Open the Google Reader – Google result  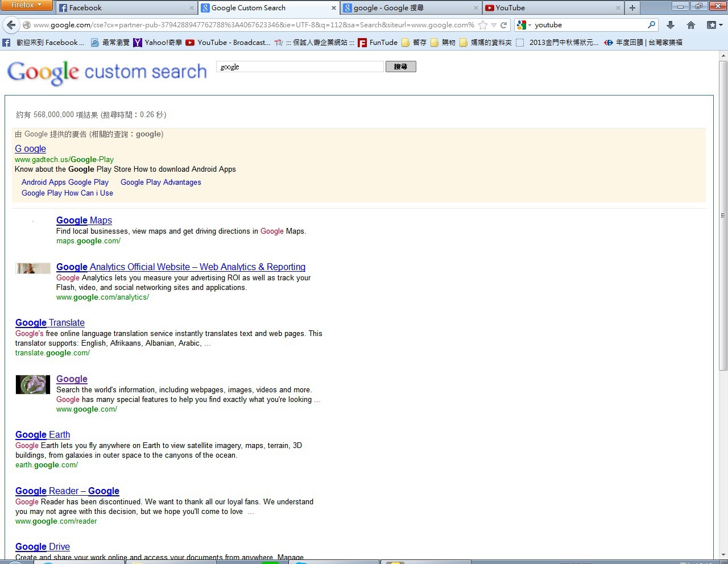click(x=67, y=491)
